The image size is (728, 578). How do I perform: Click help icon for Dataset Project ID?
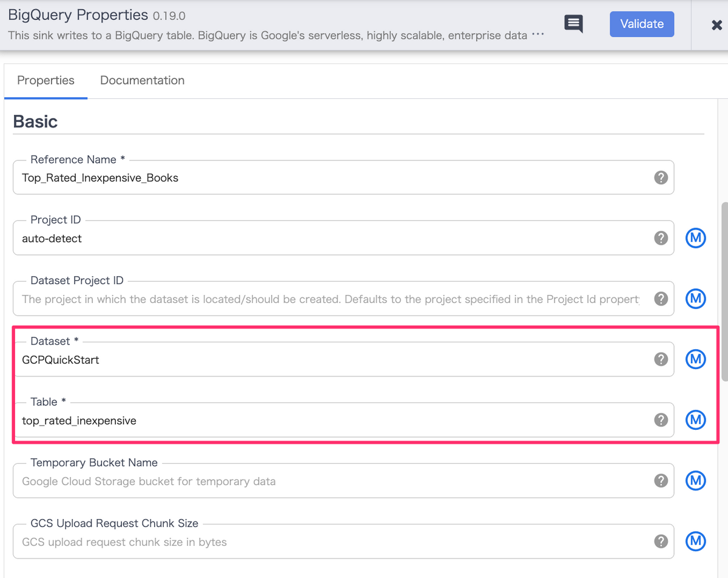(661, 299)
